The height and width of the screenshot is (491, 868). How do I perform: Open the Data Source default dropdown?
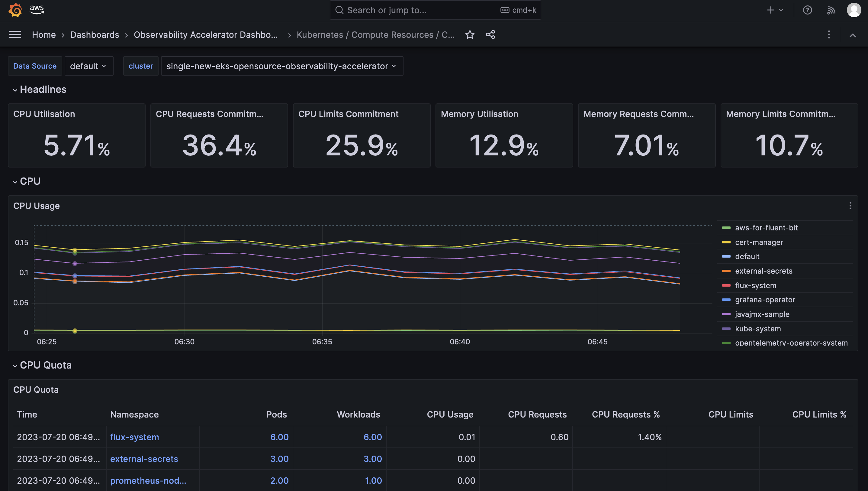pyautogui.click(x=88, y=66)
